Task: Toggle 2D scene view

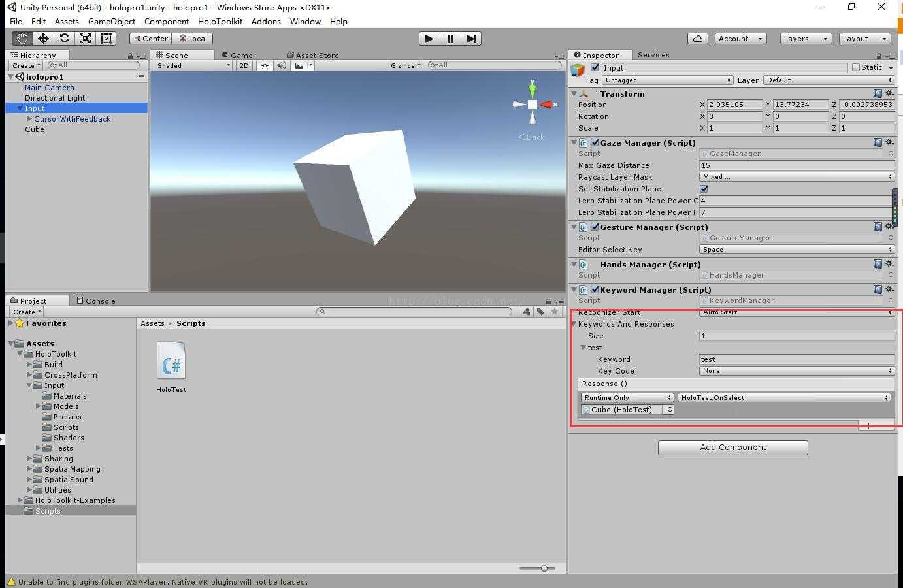Action: pos(244,65)
